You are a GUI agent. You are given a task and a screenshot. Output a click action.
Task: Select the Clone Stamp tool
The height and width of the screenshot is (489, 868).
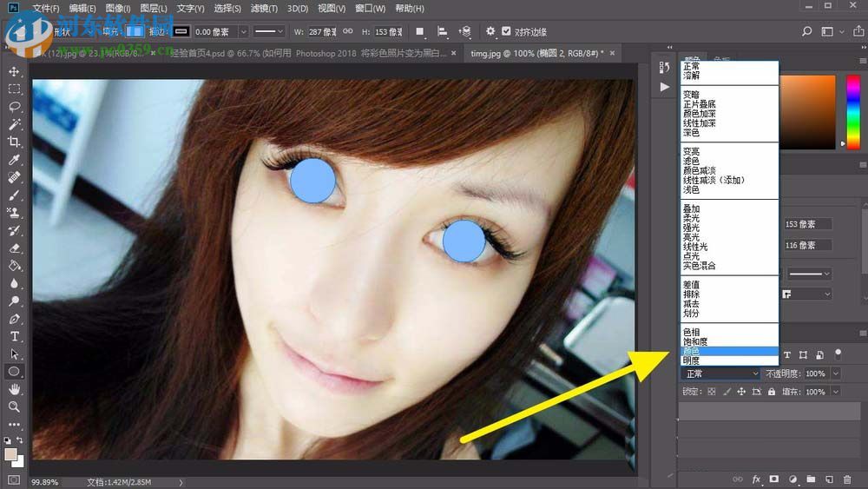[x=14, y=213]
